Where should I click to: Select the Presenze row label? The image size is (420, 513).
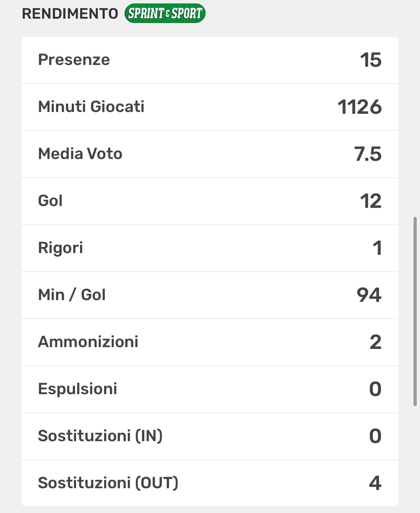[74, 60]
